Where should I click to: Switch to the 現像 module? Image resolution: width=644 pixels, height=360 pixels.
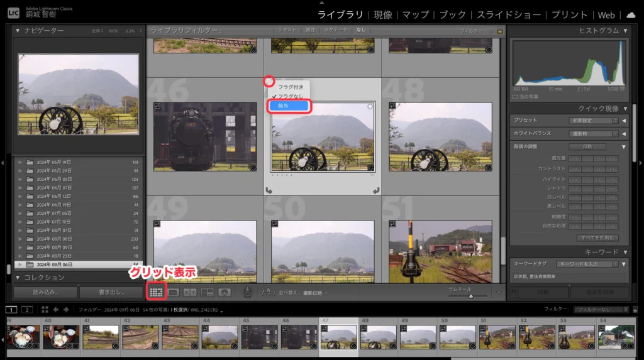click(382, 14)
